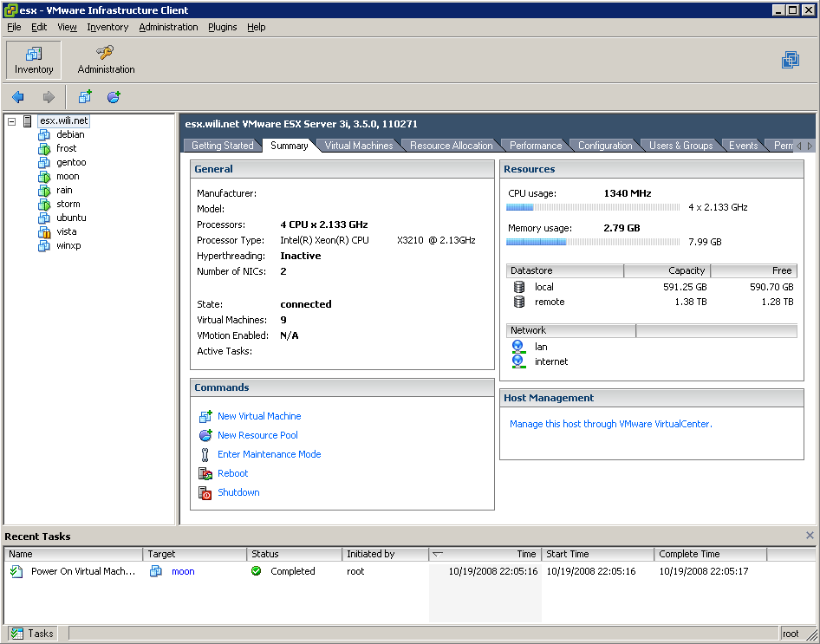Click the Reboot link

232,473
